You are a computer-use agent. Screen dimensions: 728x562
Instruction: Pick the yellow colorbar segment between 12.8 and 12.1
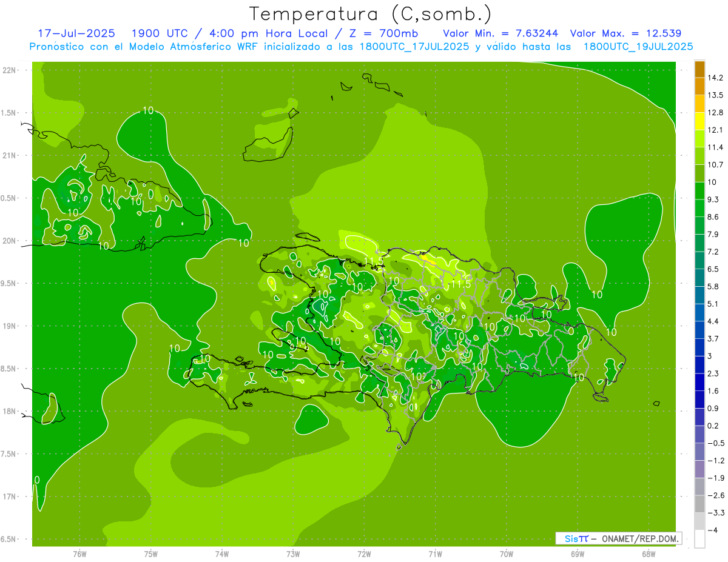(x=699, y=121)
